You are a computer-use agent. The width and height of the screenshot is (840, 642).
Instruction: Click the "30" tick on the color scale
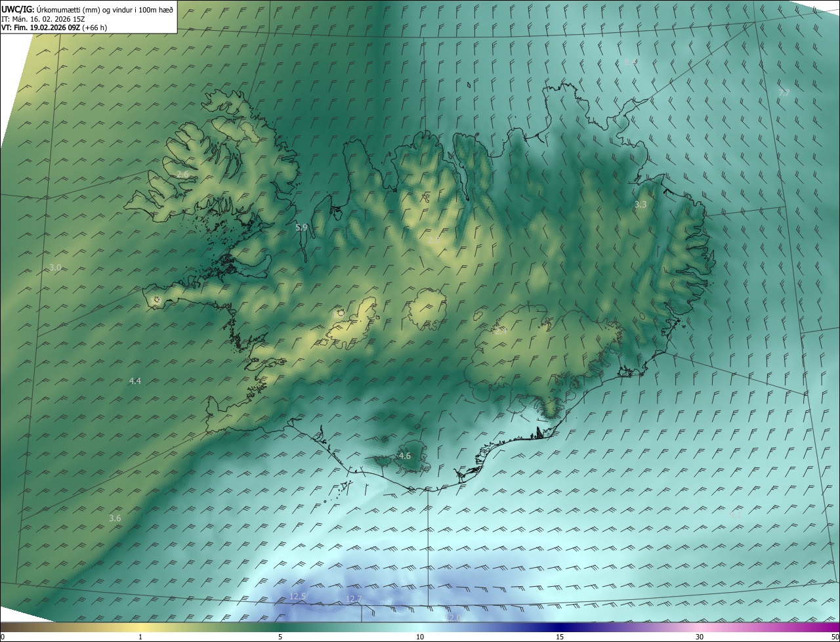700,637
